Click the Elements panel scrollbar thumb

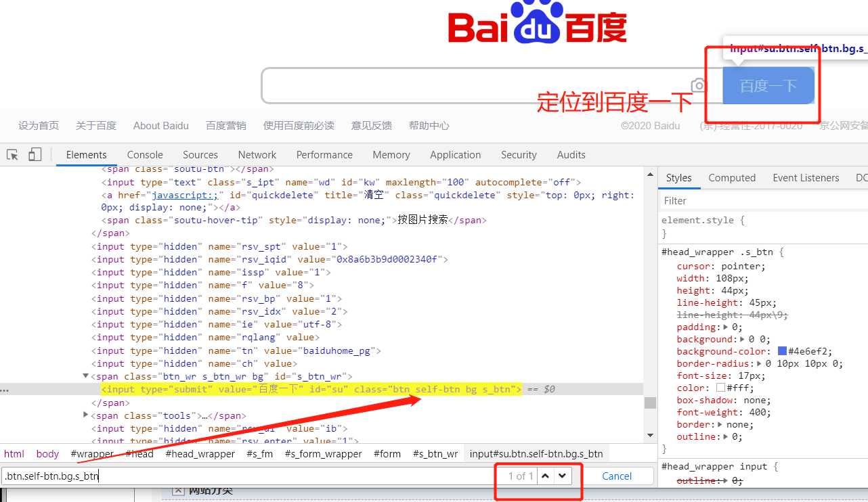tap(650, 403)
